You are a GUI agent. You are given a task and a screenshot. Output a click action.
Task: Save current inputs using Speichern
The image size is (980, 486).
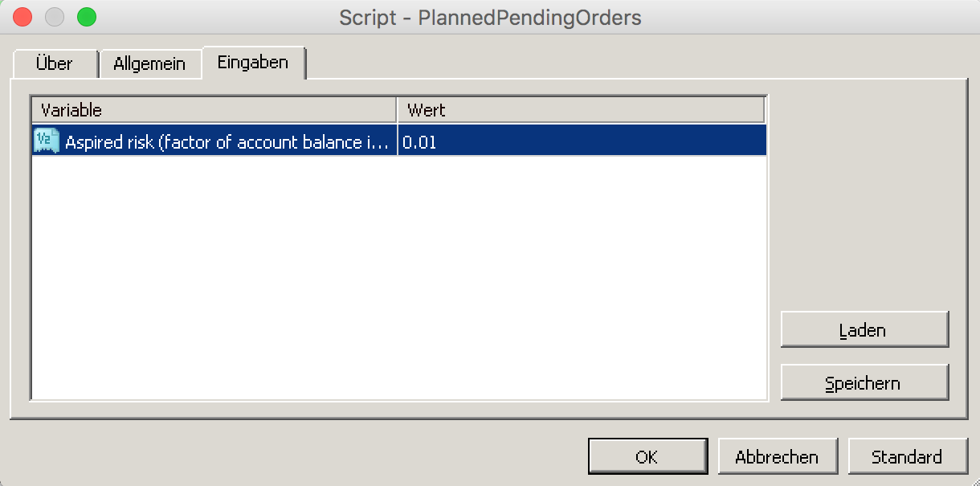(x=864, y=382)
